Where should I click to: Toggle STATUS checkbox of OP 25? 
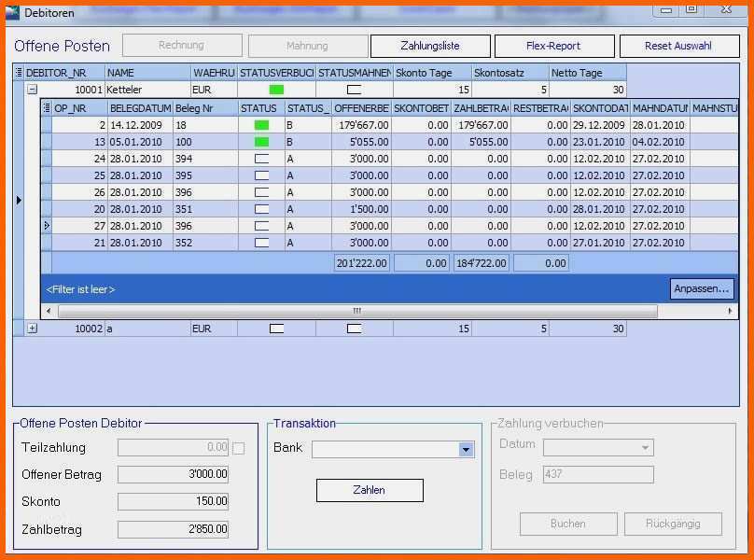261,175
